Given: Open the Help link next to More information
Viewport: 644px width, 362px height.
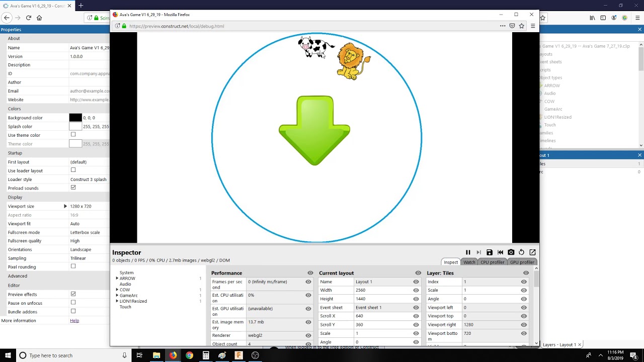Looking at the screenshot, I should (74, 320).
